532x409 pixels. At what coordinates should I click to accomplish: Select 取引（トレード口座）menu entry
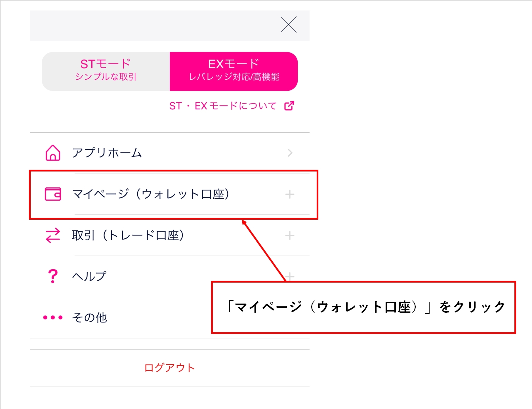pos(128,236)
